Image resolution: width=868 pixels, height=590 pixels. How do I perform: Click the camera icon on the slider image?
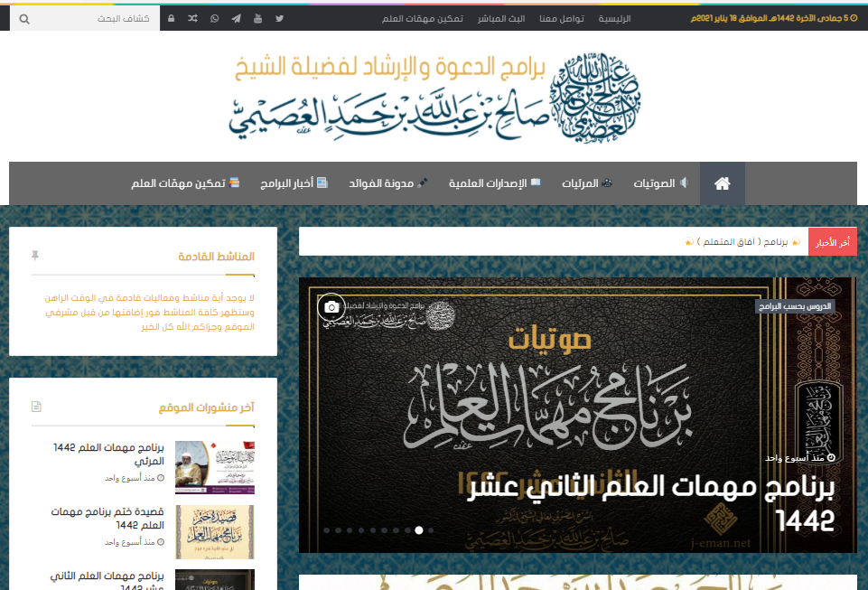click(331, 307)
